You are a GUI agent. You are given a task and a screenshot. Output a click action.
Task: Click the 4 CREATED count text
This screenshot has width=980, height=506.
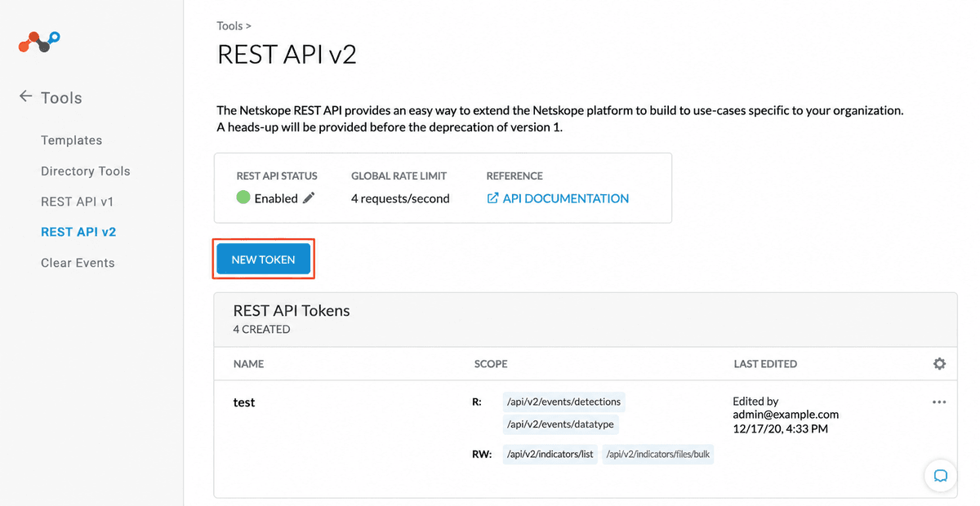(x=261, y=330)
